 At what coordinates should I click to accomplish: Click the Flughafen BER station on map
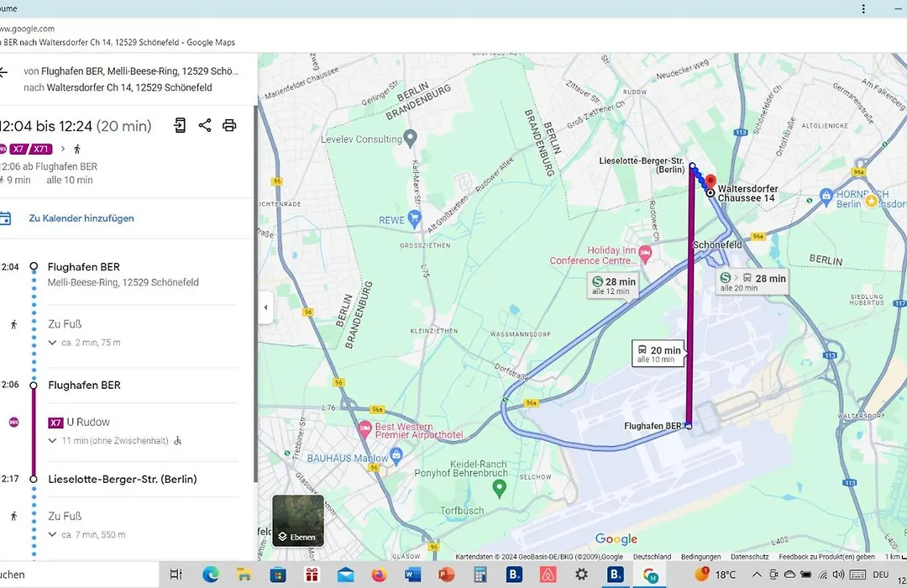pos(689,426)
